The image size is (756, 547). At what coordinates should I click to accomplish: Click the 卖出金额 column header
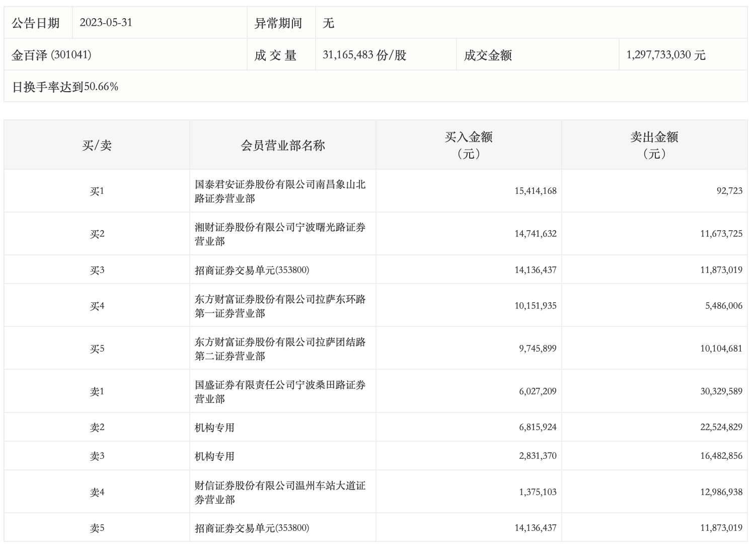point(654,145)
